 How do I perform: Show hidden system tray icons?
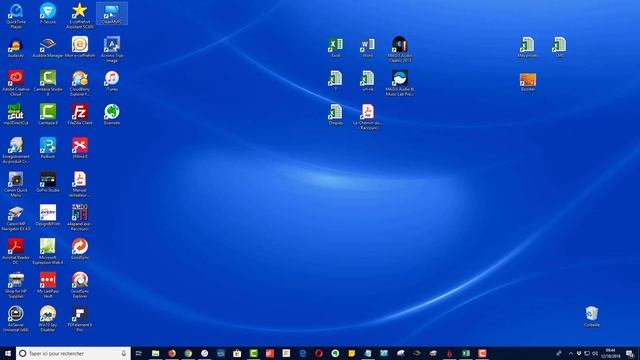tap(571, 353)
